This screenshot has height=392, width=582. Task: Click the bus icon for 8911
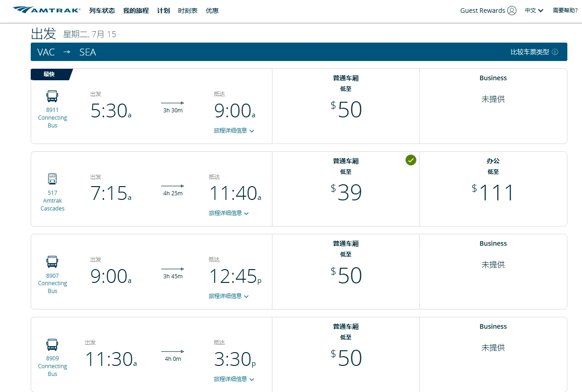coord(52,97)
